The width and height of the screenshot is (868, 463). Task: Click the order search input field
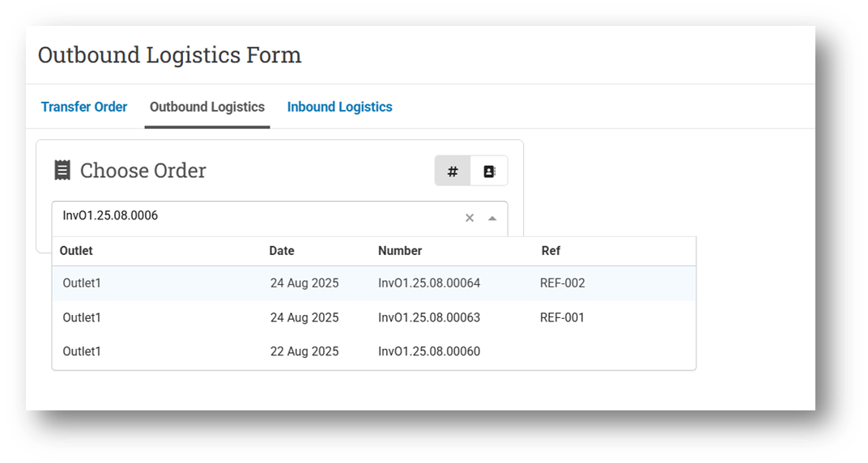(259, 216)
